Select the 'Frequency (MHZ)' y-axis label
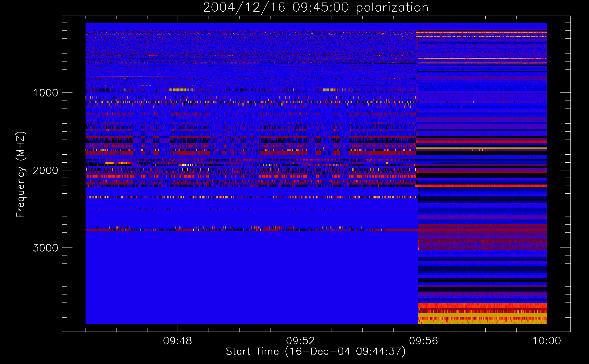The width and height of the screenshot is (589, 364). click(x=21, y=175)
